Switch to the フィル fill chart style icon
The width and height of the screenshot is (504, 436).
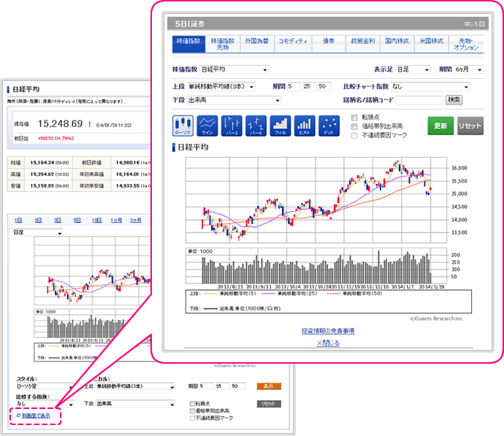coord(280,126)
